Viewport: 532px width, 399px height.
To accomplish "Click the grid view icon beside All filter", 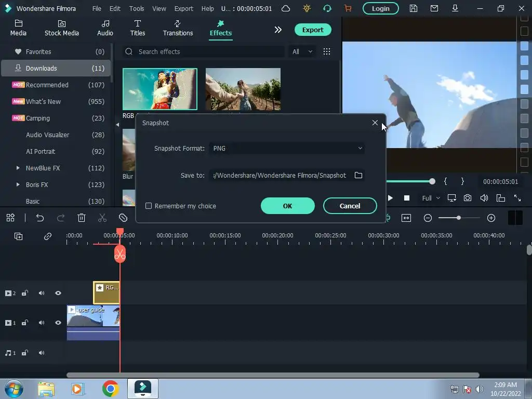I will (x=327, y=51).
